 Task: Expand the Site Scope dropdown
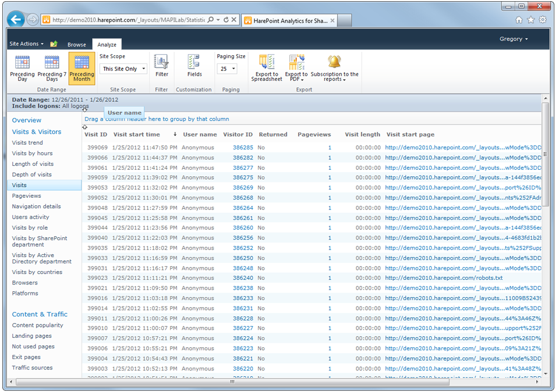tap(123, 69)
